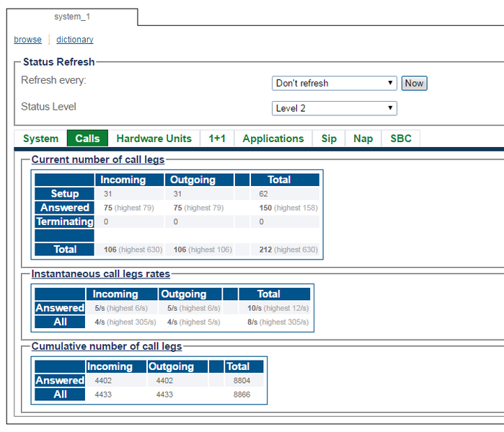Viewport: 504px width, 432px height.
Task: Go to the 1+1 tab
Action: click(217, 138)
